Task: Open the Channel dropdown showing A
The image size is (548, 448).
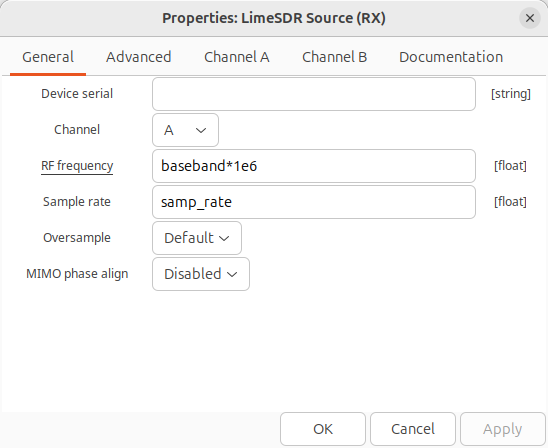Action: click(x=186, y=130)
